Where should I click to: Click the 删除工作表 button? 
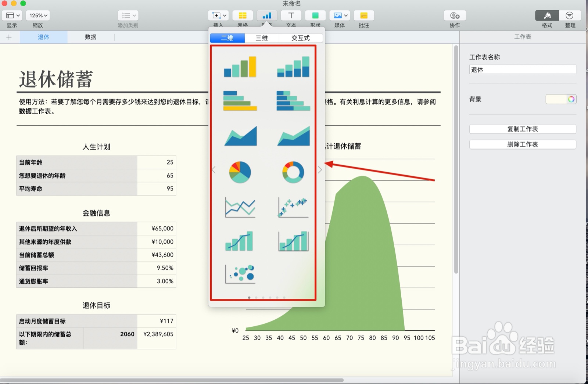click(x=522, y=144)
